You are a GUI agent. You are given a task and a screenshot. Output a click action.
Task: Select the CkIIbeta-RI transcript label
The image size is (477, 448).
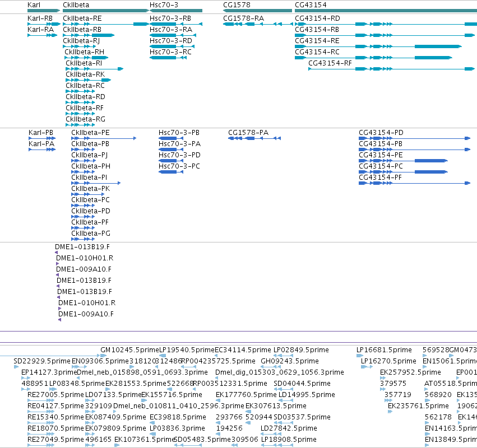[84, 63]
